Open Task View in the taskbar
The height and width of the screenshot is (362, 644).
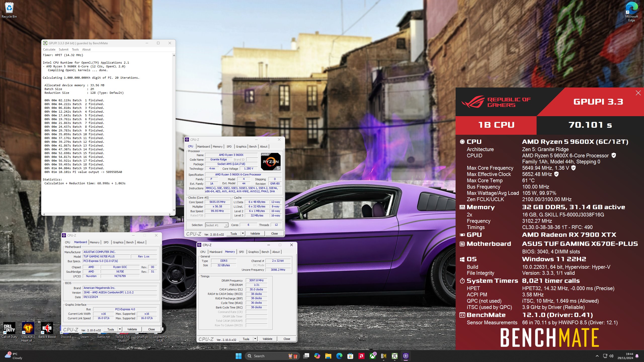tap(306, 356)
